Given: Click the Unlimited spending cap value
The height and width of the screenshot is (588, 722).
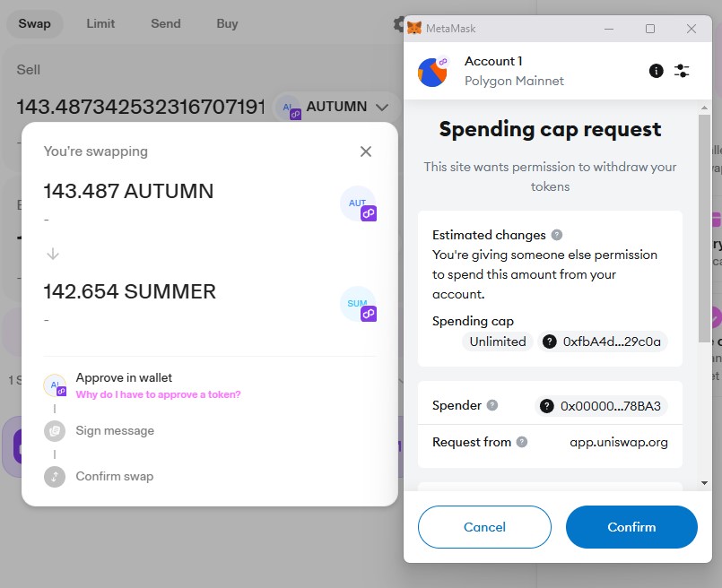Looking at the screenshot, I should 498,342.
